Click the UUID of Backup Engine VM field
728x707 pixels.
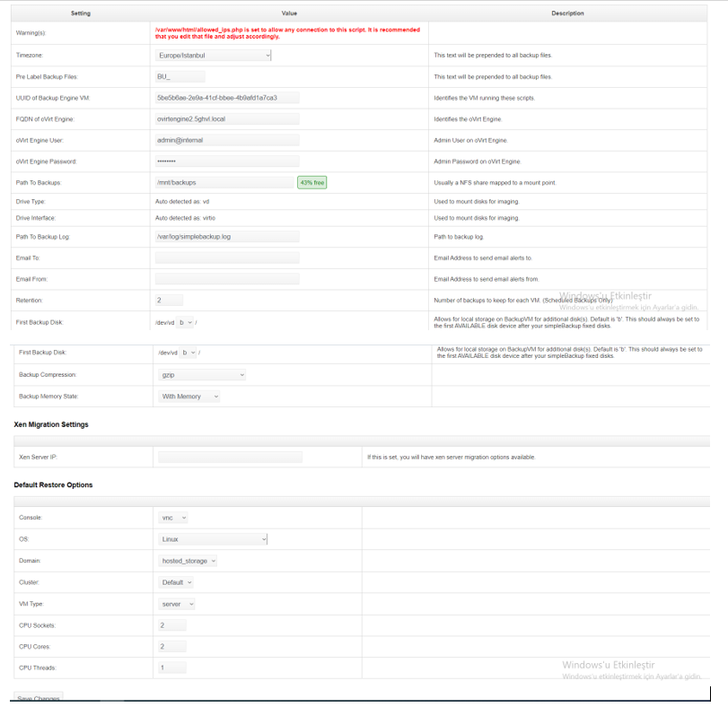coord(226,97)
